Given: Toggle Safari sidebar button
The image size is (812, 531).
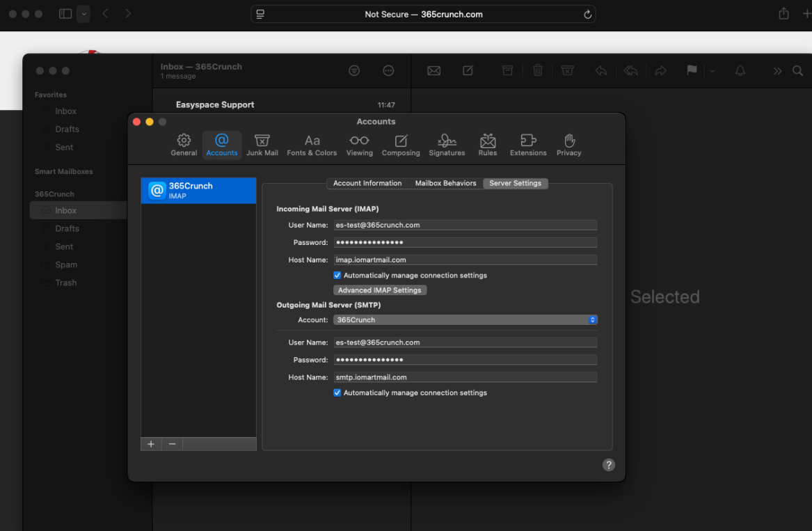Looking at the screenshot, I should [x=65, y=14].
